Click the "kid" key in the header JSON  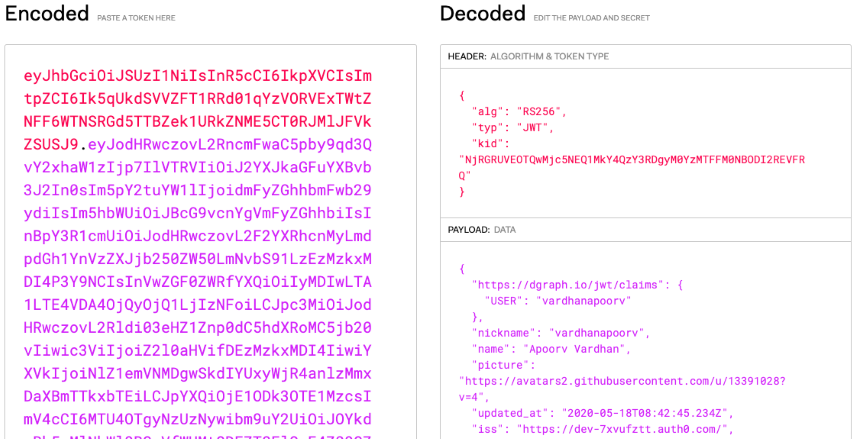click(486, 143)
